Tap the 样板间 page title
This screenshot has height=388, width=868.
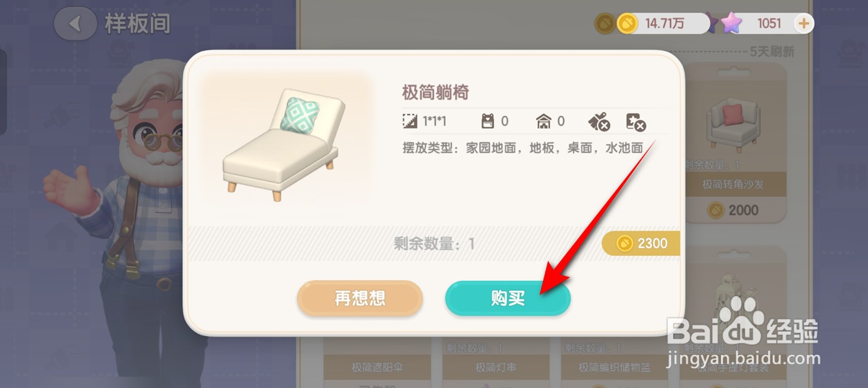(x=137, y=24)
